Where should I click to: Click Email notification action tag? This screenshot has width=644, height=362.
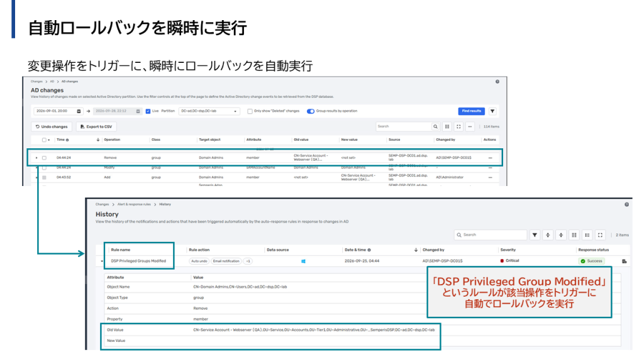click(226, 261)
